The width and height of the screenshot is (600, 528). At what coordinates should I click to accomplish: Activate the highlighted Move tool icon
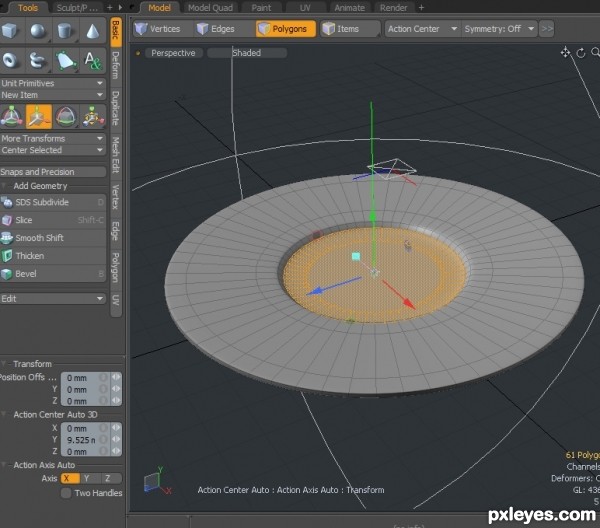39,117
